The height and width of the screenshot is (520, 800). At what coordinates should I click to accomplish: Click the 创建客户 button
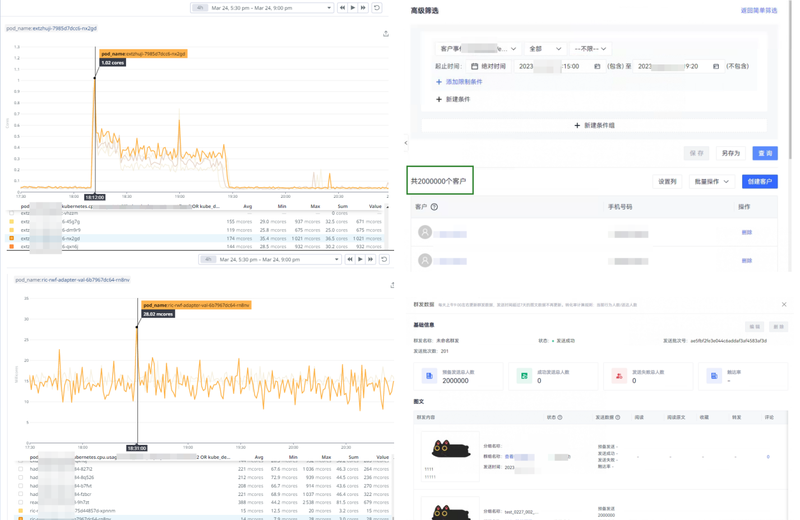(759, 182)
